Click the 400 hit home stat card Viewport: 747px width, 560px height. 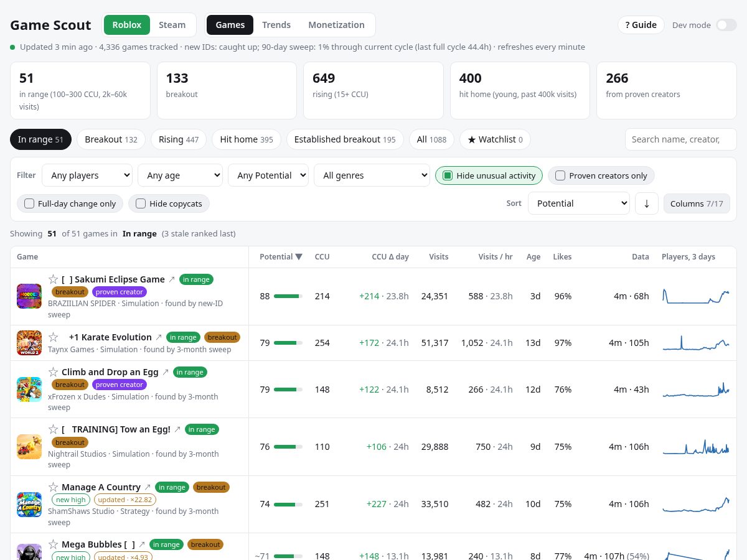coord(520,90)
